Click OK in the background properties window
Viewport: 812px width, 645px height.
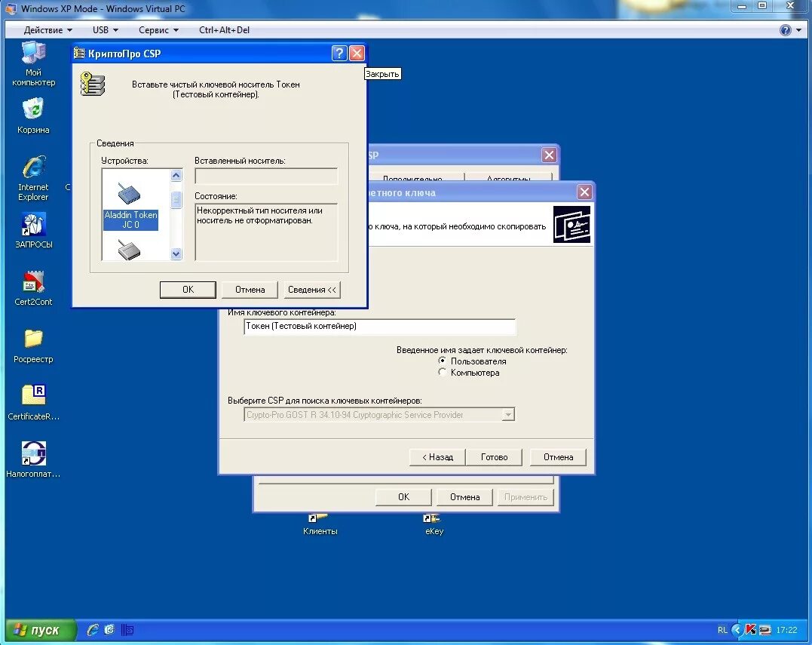(404, 497)
